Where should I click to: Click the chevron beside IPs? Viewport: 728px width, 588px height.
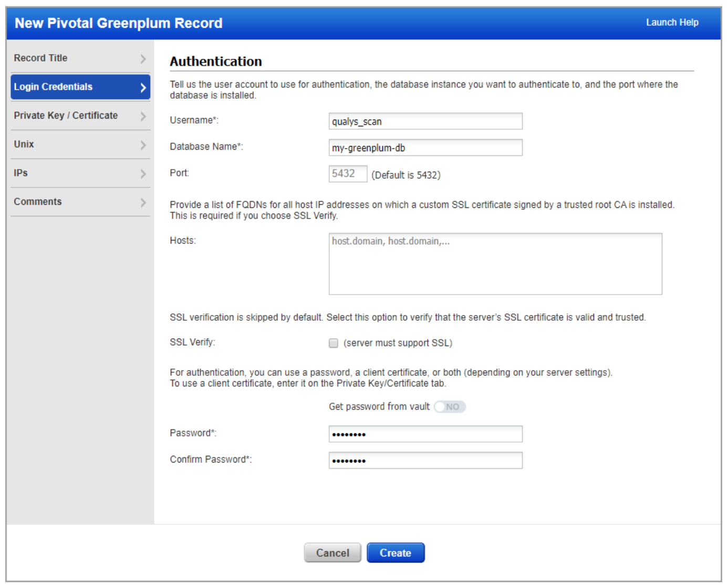[x=143, y=174]
